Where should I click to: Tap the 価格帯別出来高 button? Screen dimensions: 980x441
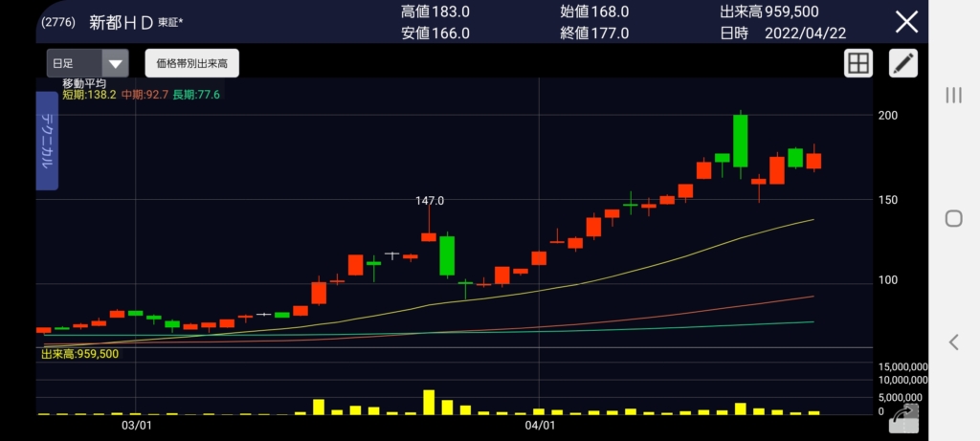(x=191, y=63)
